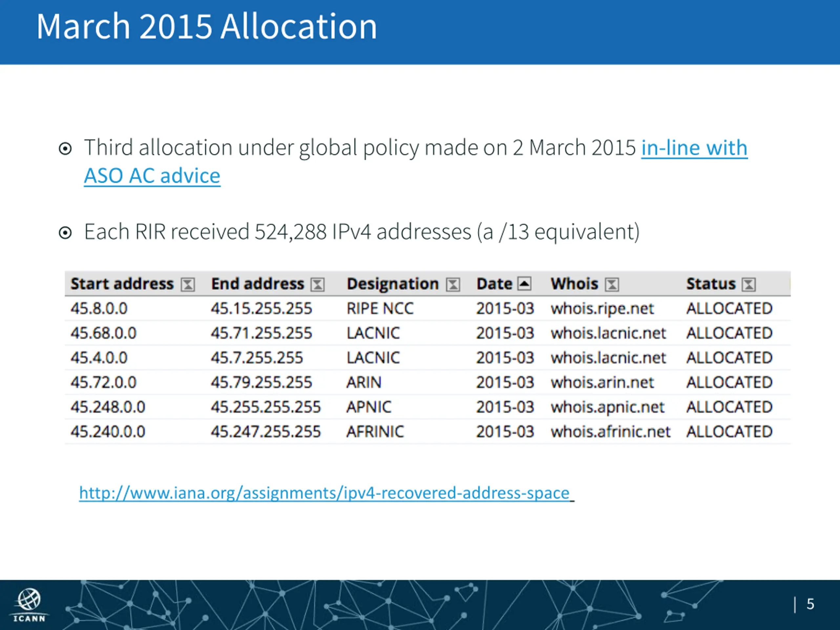Click the 'March 2015 Allocation' slide title
The height and width of the screenshot is (630, 840).
pos(207,26)
